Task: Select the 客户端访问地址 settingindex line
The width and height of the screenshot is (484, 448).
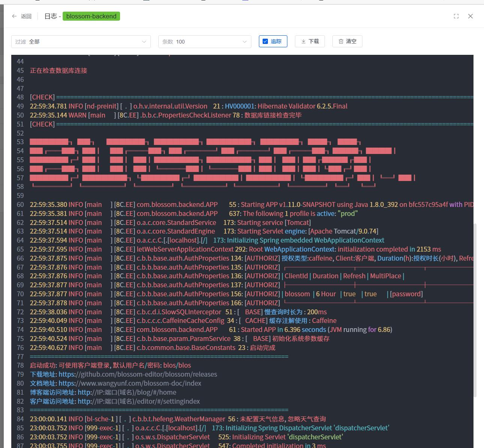Action: (115, 401)
